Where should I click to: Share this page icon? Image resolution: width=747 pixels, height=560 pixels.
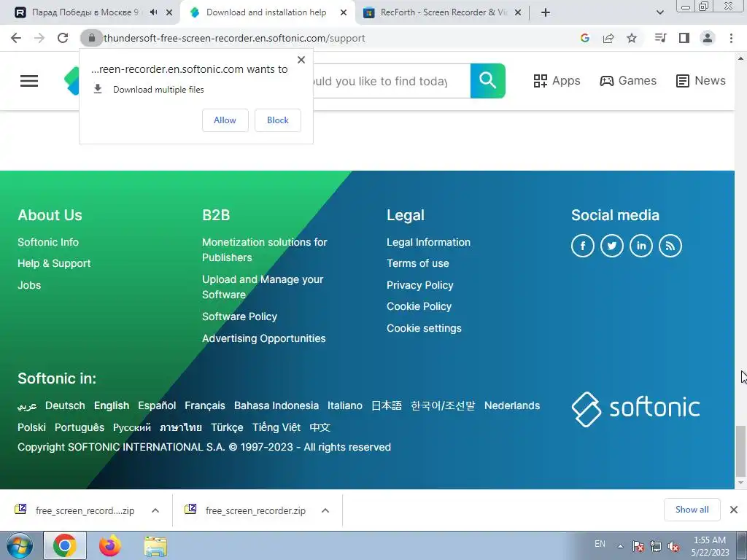click(608, 38)
